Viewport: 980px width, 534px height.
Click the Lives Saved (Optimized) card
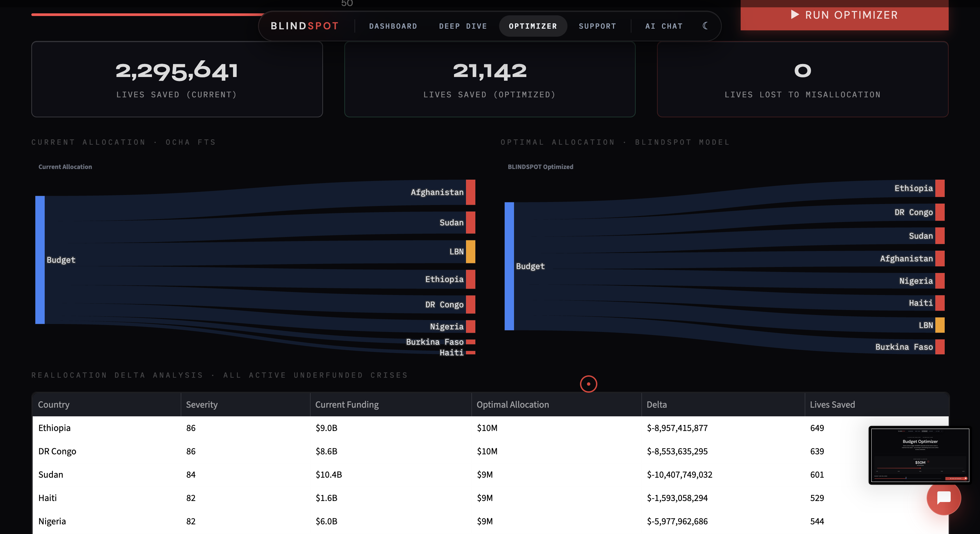(x=489, y=79)
